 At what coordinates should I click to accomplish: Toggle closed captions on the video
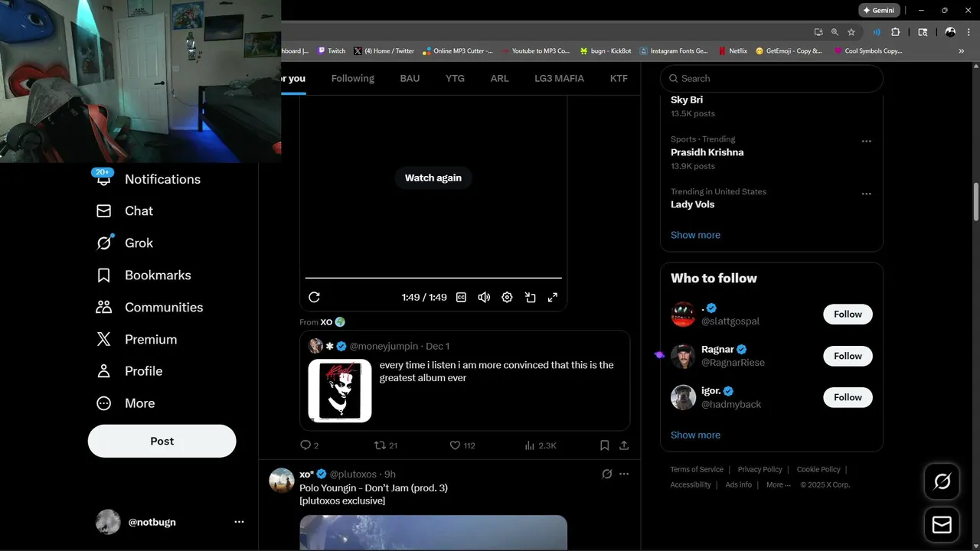461,297
